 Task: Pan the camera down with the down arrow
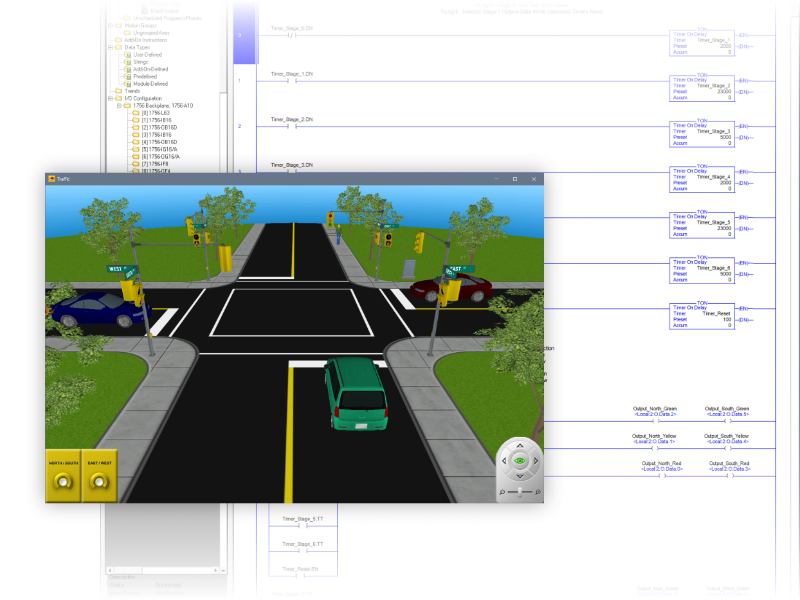[519, 477]
